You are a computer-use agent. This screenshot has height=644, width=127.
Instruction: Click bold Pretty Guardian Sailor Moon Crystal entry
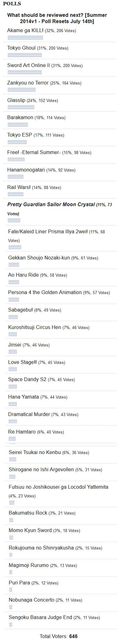pyautogui.click(x=59, y=209)
